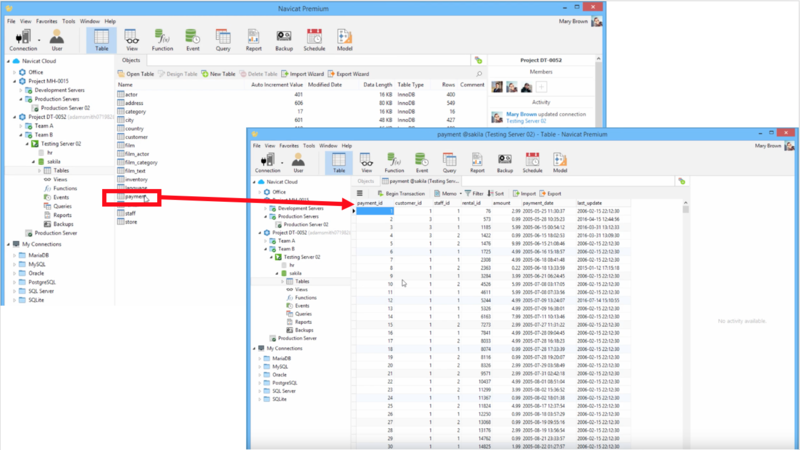Click Mary Brown avatar in back window
The width and height of the screenshot is (800, 450).
point(596,21)
